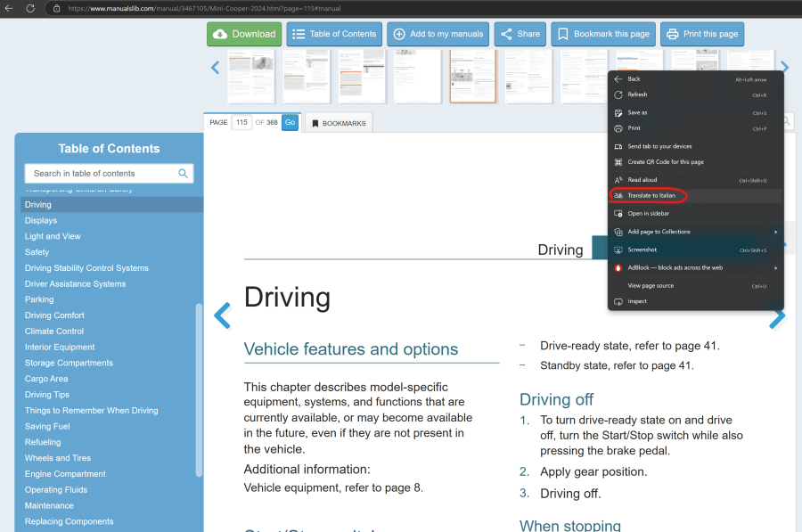This screenshot has width=802, height=532.
Task: Click Bookmark this page button
Action: 602,34
